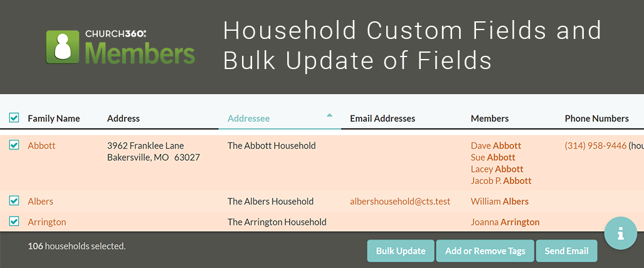Open Jacob P. Abbott member link

pos(501,181)
